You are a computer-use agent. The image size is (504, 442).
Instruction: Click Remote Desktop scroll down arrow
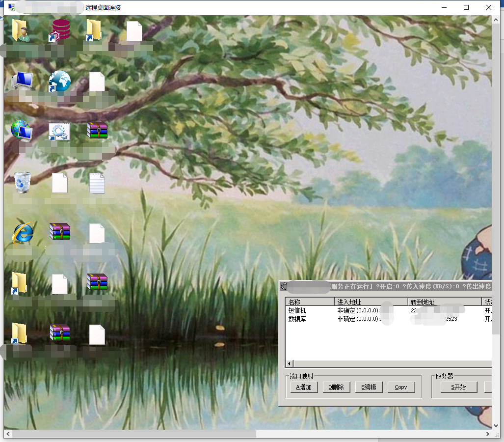point(496,425)
